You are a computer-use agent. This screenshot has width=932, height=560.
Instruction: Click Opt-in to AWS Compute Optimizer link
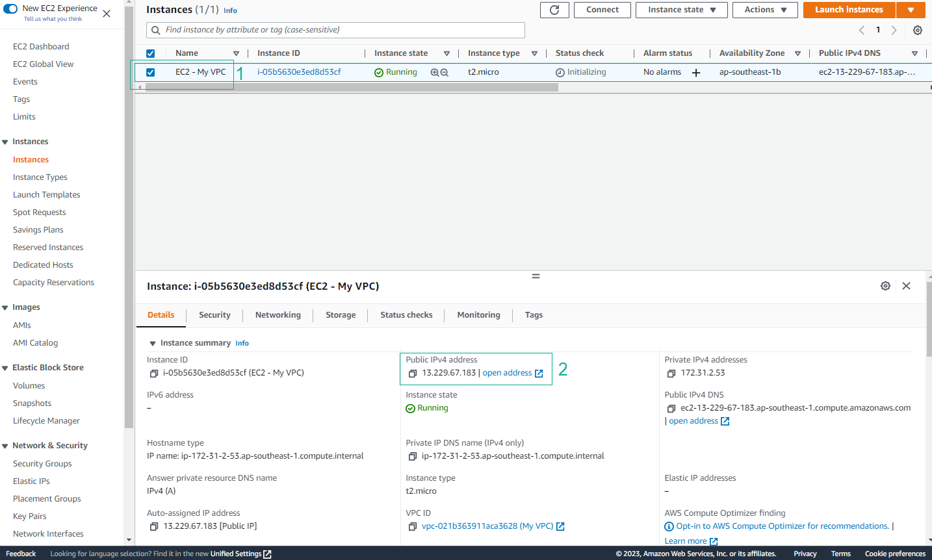(x=783, y=526)
